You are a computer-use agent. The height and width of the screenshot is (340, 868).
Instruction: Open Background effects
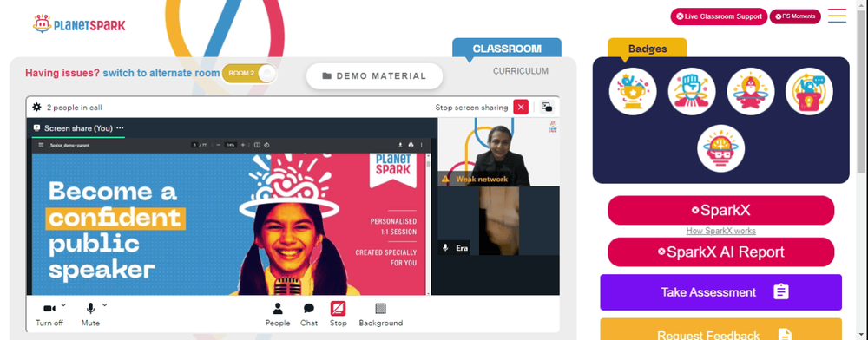coord(381,315)
